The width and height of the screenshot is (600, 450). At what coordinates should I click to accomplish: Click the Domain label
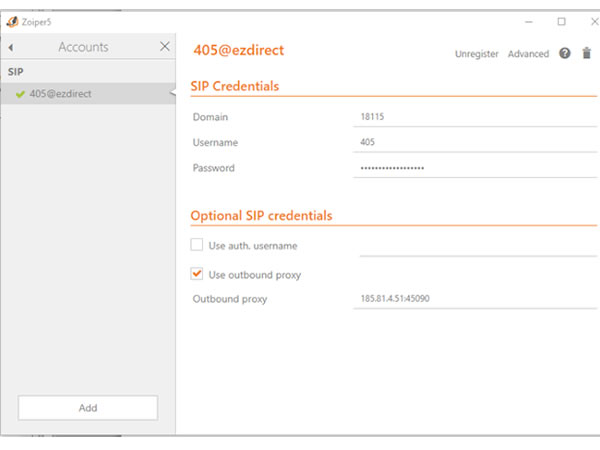pos(210,117)
